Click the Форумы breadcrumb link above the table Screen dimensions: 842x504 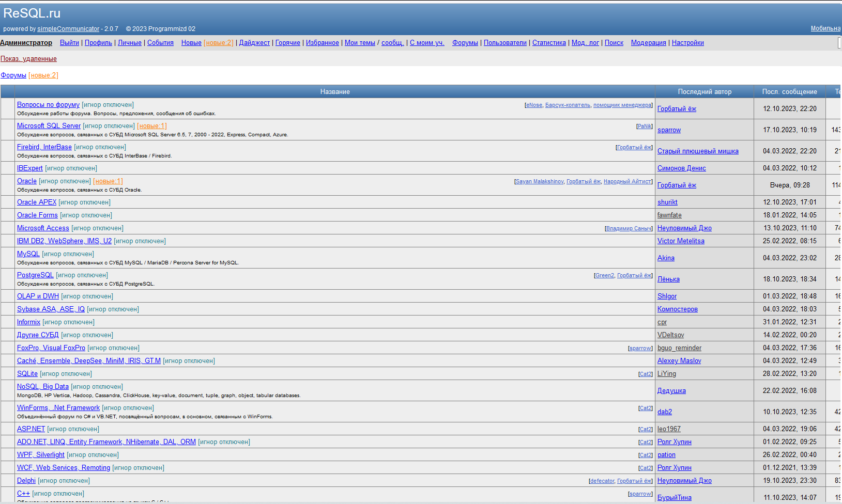pos(13,75)
